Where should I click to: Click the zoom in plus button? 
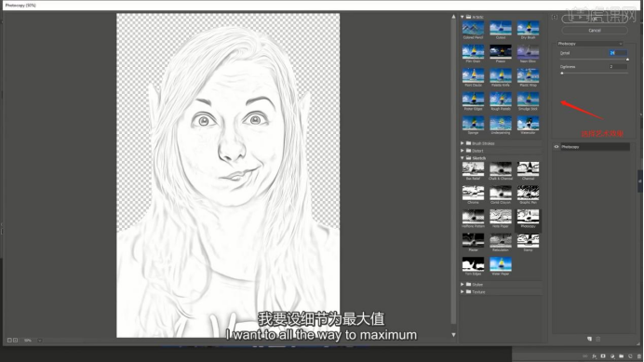(x=15, y=341)
